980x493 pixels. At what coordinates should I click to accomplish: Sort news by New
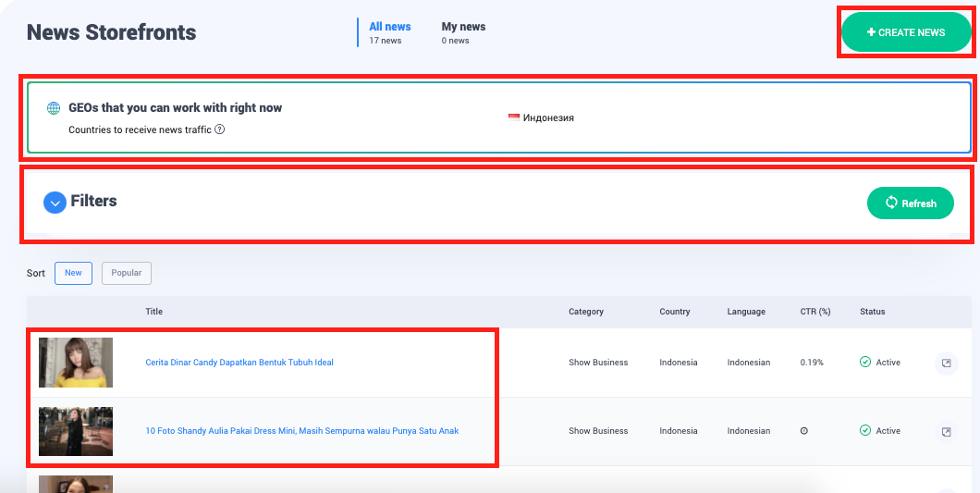click(x=73, y=273)
